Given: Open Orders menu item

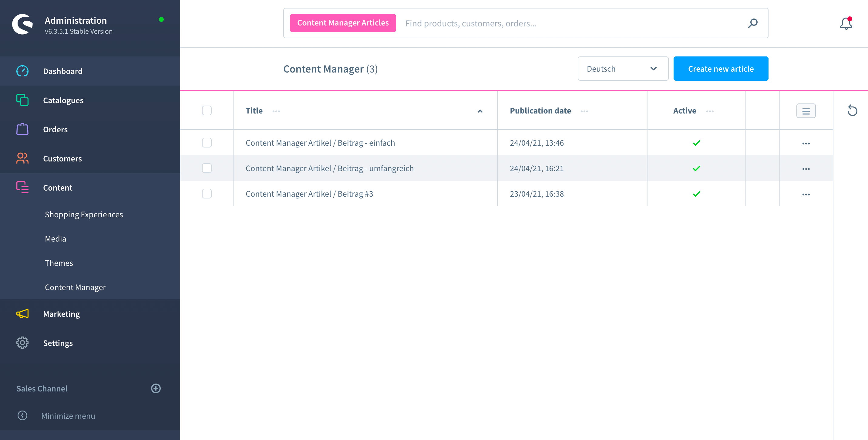Looking at the screenshot, I should tap(90, 129).
